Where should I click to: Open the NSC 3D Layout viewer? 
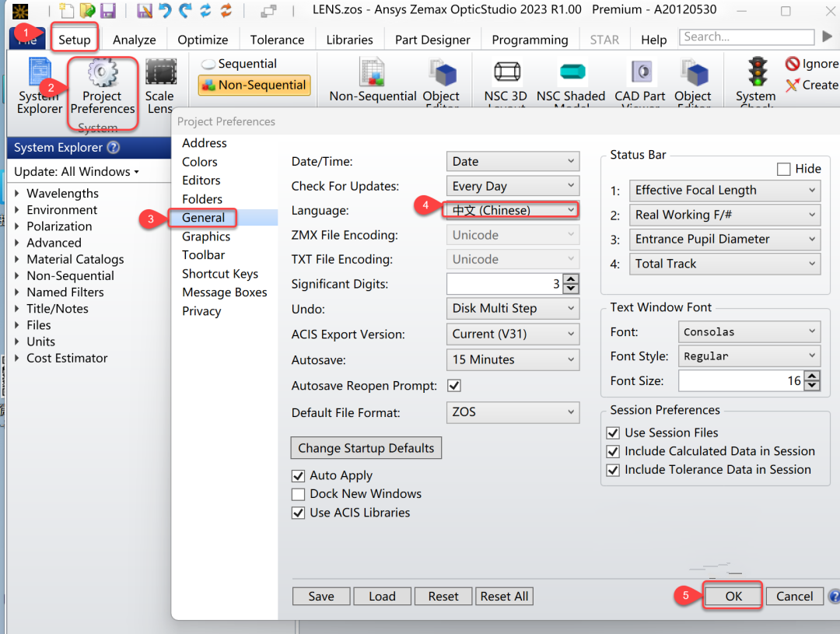pos(506,80)
